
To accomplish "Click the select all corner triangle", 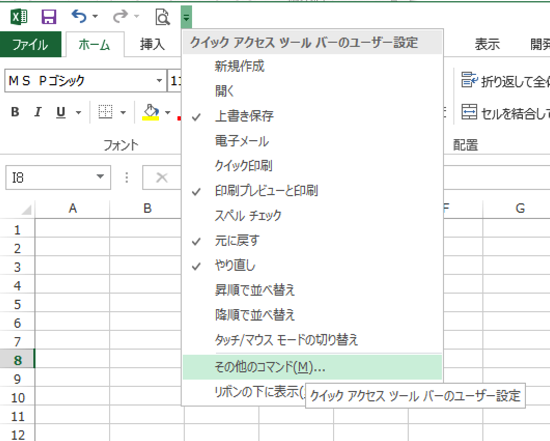I will tap(27, 209).
